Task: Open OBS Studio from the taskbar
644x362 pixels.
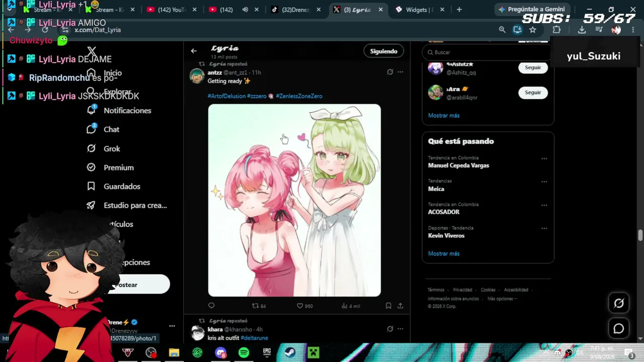Action: pos(151,353)
